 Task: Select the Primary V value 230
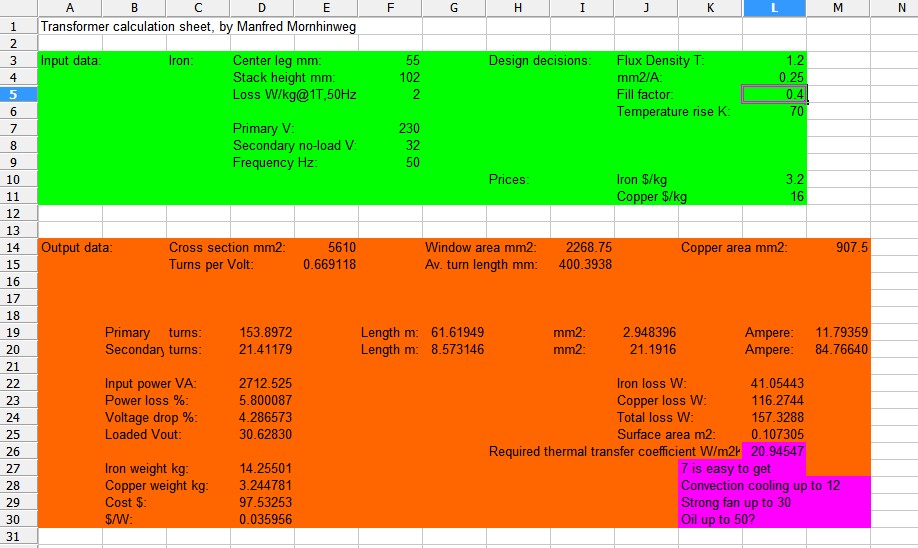pyautogui.click(x=409, y=128)
